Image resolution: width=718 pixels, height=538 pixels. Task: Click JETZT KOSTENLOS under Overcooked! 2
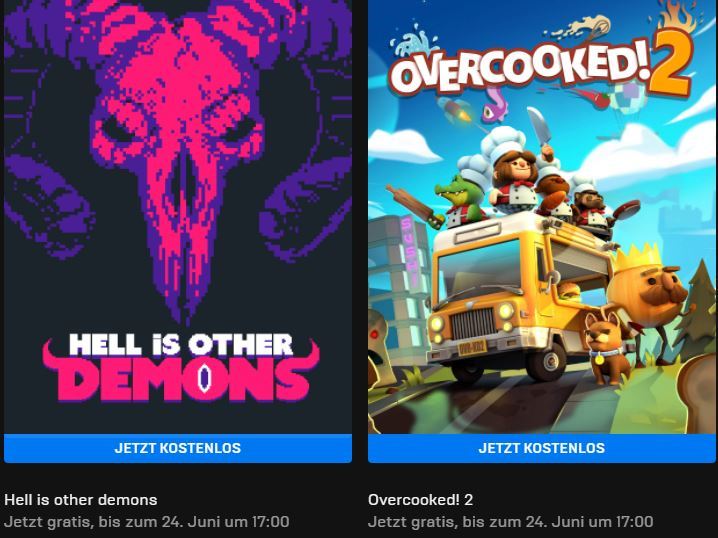tap(542, 448)
